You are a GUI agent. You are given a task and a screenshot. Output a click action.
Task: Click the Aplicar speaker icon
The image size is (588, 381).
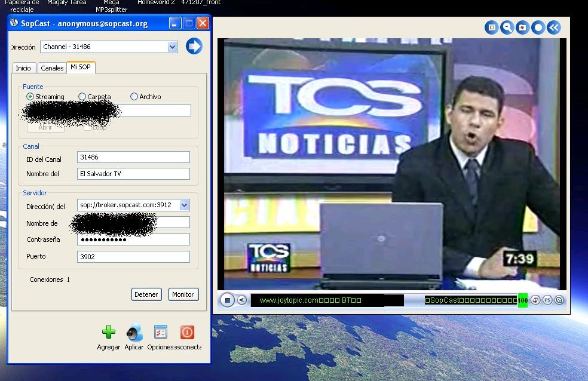point(134,332)
